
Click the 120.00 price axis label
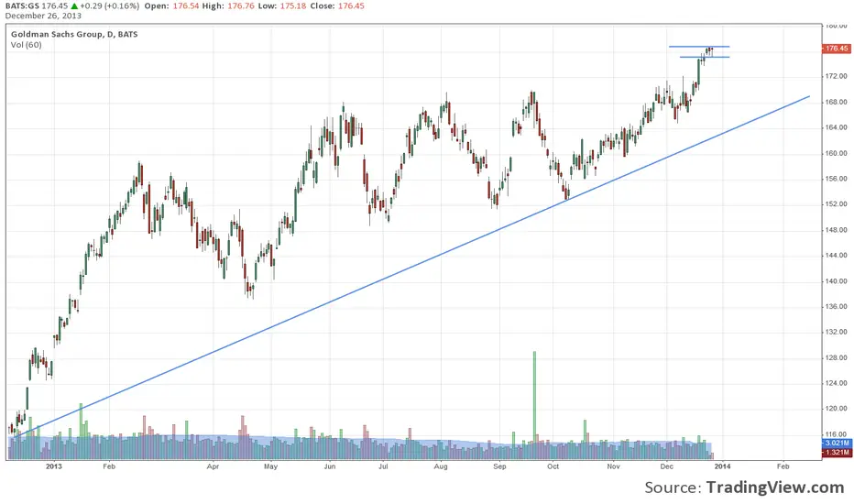pyautogui.click(x=836, y=409)
